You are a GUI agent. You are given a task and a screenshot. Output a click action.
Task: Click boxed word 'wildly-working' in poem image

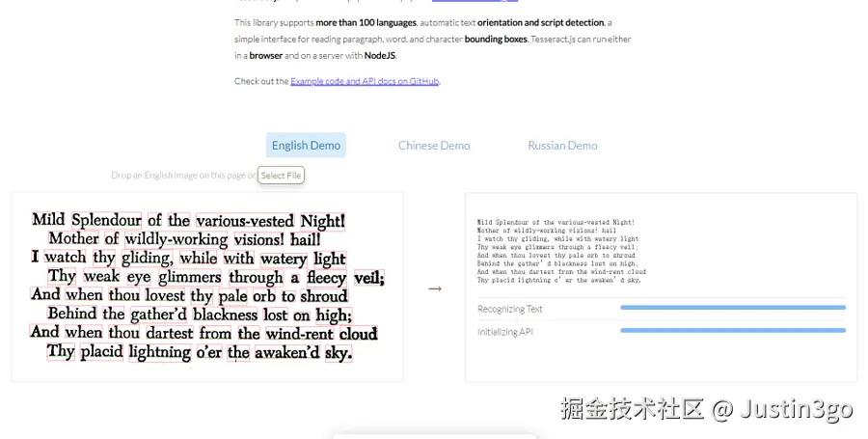176,239
